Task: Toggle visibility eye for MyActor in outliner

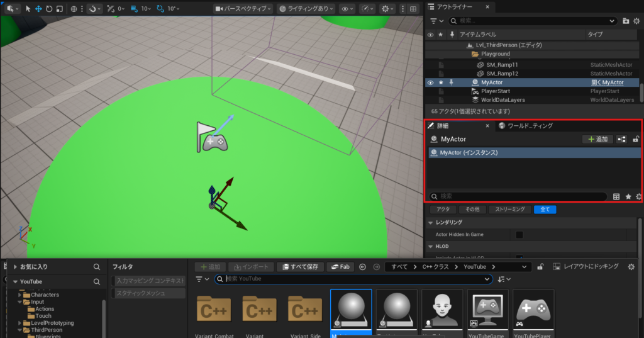Action: [x=430, y=82]
